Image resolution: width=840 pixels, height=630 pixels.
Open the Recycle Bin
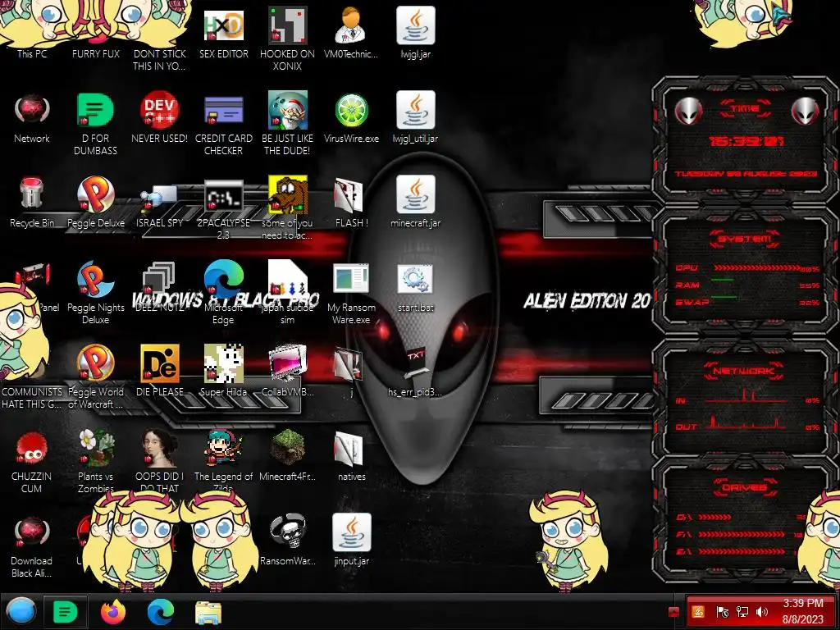pyautogui.click(x=32, y=202)
